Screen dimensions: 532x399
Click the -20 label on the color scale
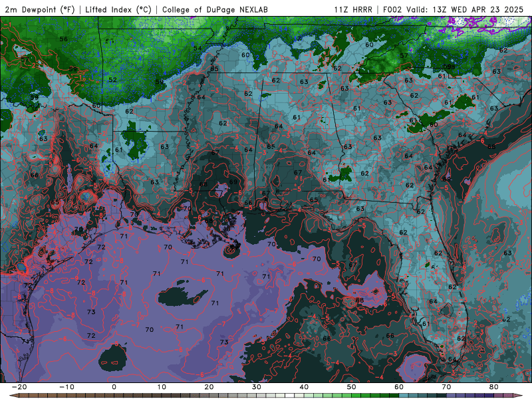[x=19, y=387]
